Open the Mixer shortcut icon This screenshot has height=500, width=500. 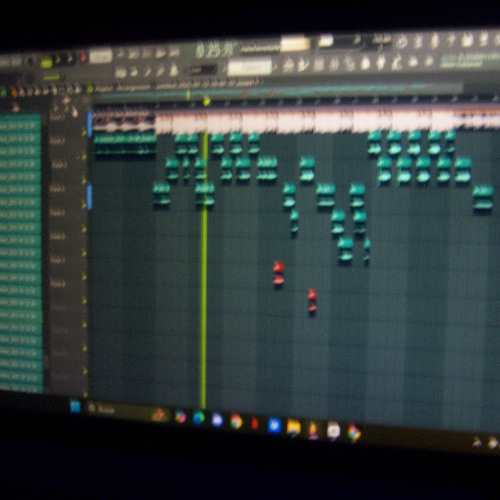click(x=334, y=63)
